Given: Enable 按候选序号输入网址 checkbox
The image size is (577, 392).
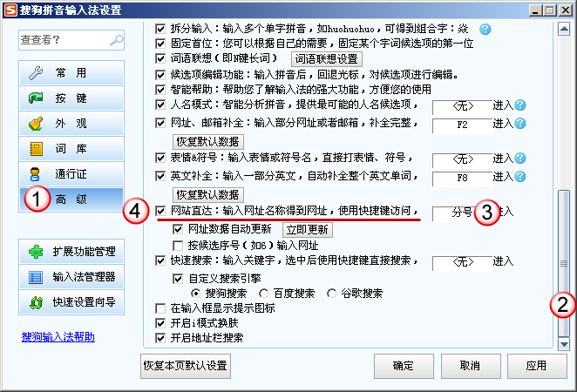Looking at the screenshot, I should (178, 246).
